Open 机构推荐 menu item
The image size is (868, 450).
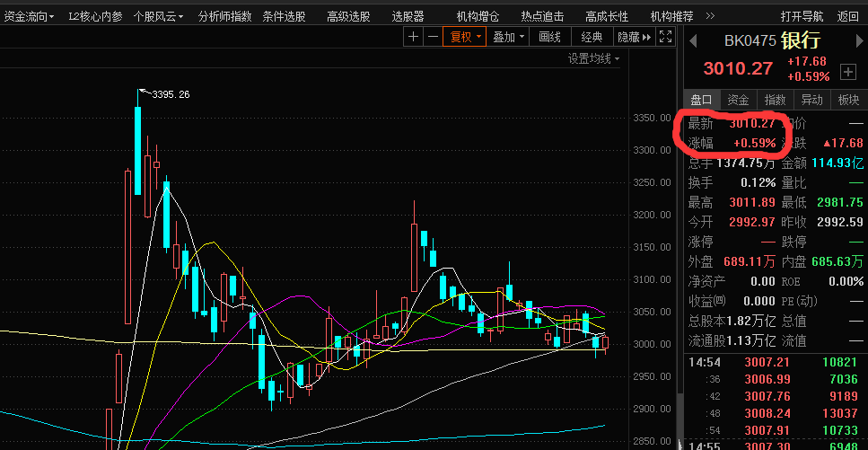[x=671, y=17]
